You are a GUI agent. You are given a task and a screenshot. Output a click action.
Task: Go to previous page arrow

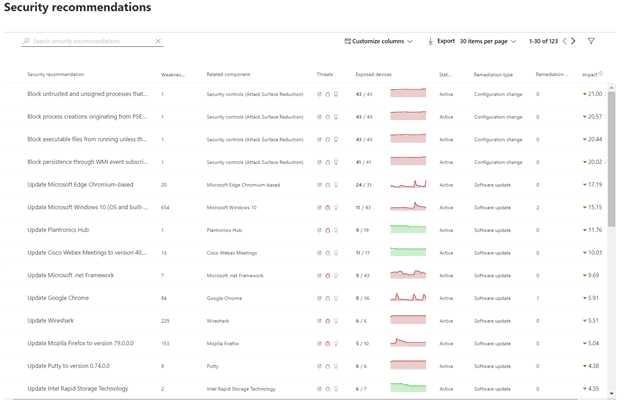(x=564, y=41)
